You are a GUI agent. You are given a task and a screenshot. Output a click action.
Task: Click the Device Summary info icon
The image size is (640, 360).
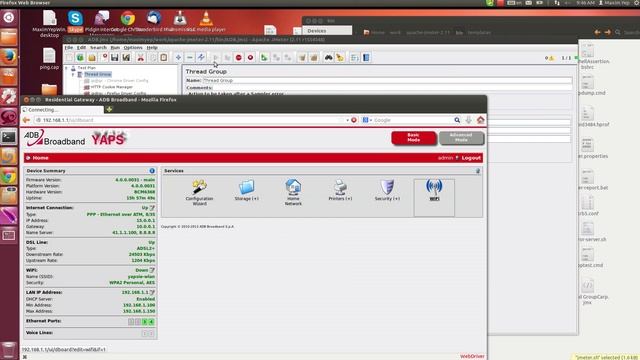(152, 171)
